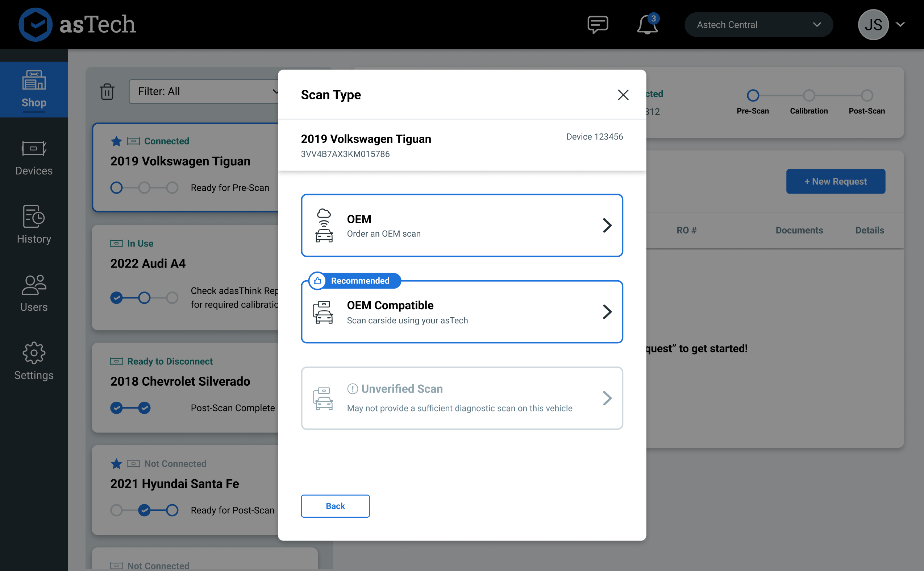Choose the OEM scan option
The height and width of the screenshot is (571, 924).
point(462,225)
